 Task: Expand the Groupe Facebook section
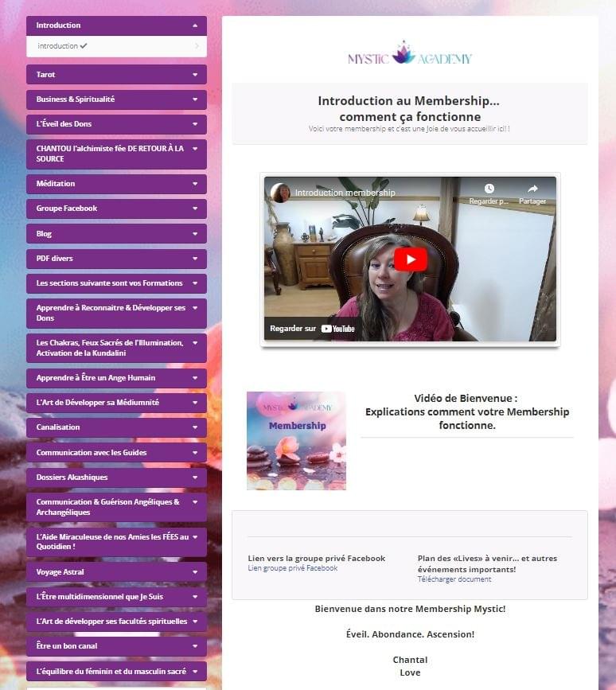coord(116,209)
